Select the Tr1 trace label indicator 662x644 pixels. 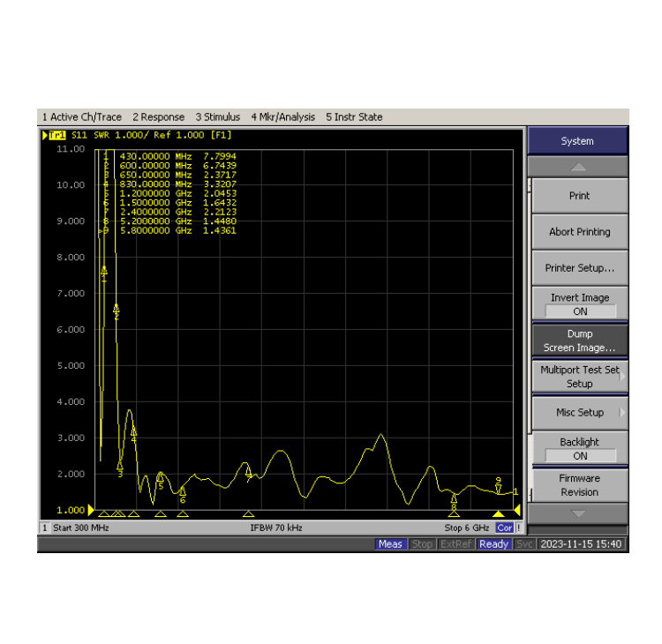coord(54,135)
